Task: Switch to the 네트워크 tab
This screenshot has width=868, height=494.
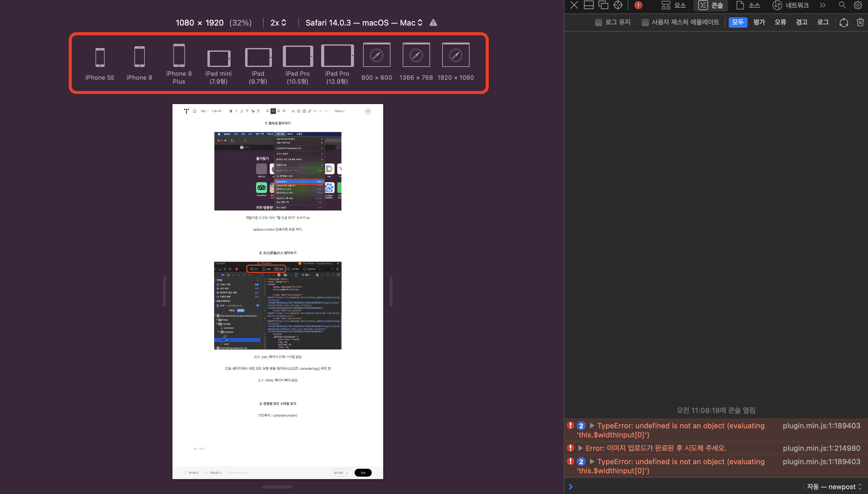Action: point(791,5)
